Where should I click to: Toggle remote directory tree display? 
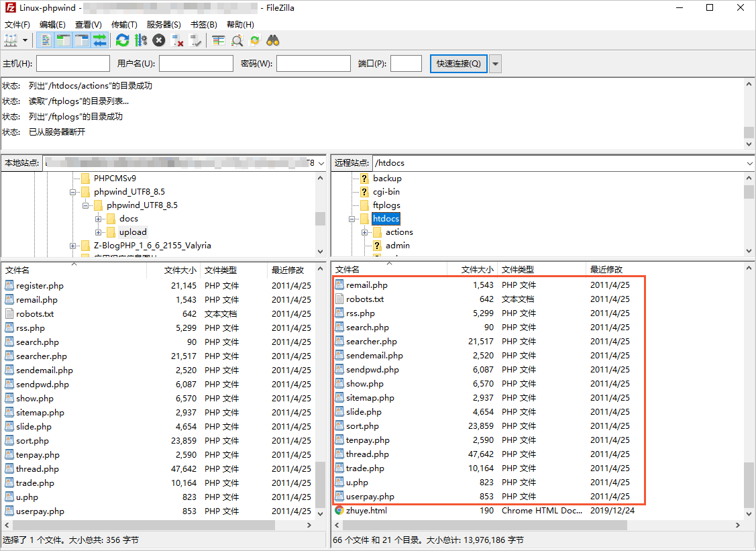point(81,40)
